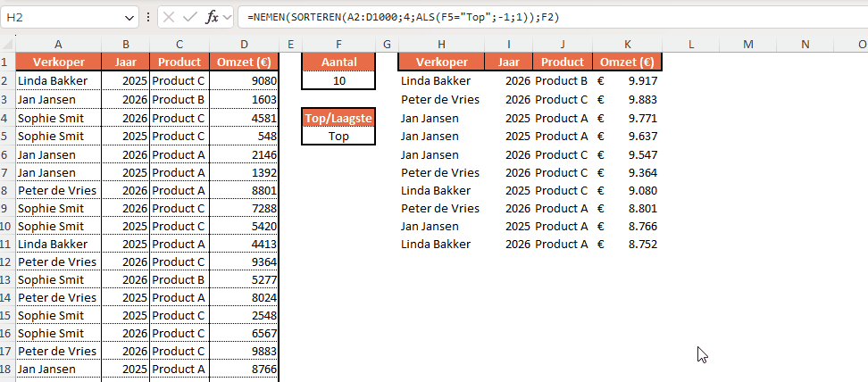The width and height of the screenshot is (868, 382).
Task: Click the Insert Function fx icon
Action: pos(213,17)
